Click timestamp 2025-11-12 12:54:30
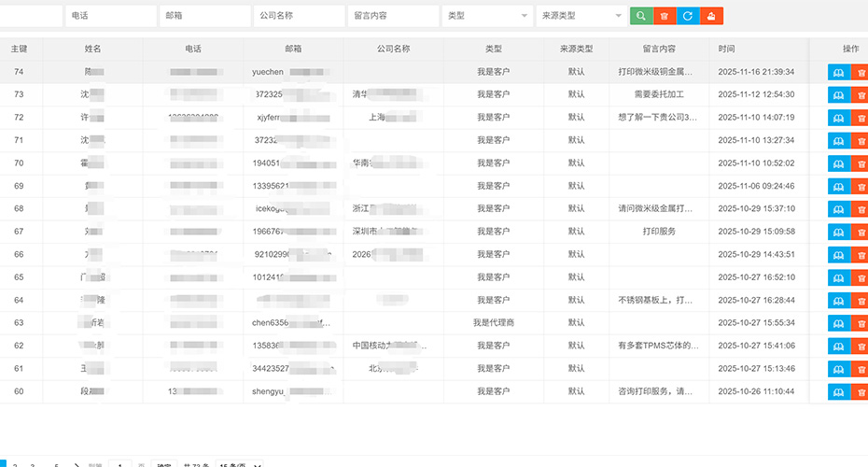Image resolution: width=868 pixels, height=467 pixels. 756,94
